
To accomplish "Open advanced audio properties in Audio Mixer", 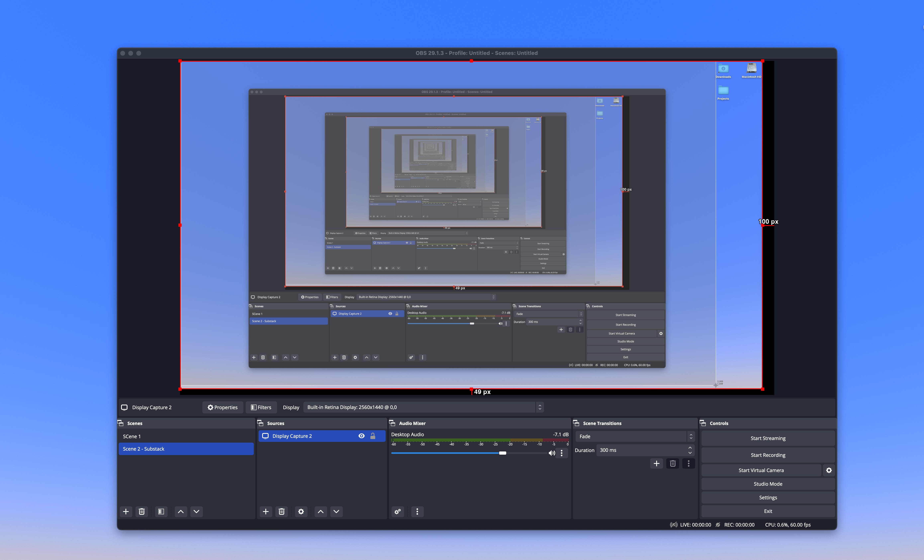I will tap(397, 511).
